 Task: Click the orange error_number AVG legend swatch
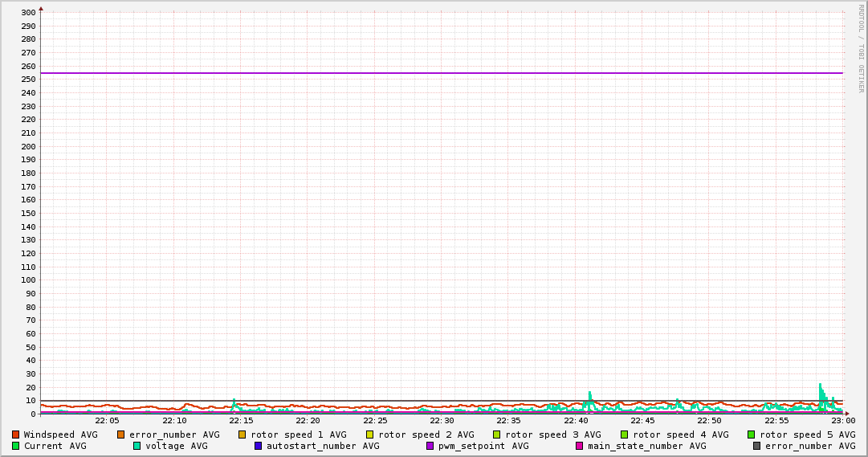[120, 435]
